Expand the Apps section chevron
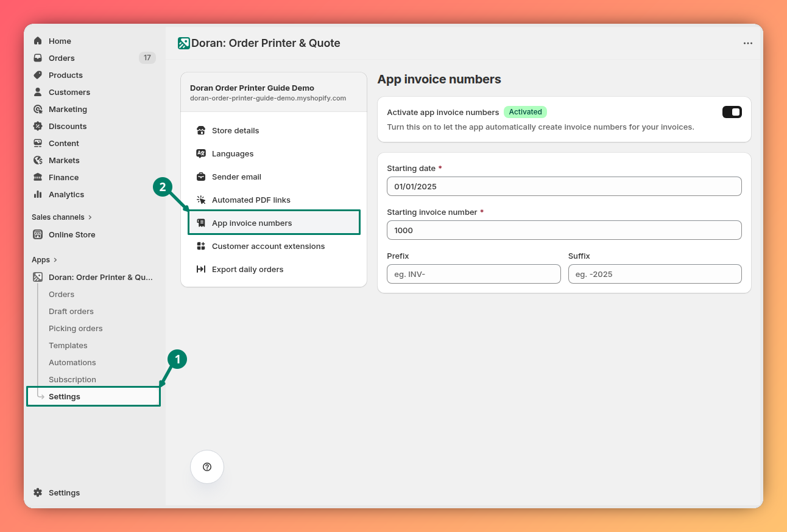The image size is (787, 532). 55,260
